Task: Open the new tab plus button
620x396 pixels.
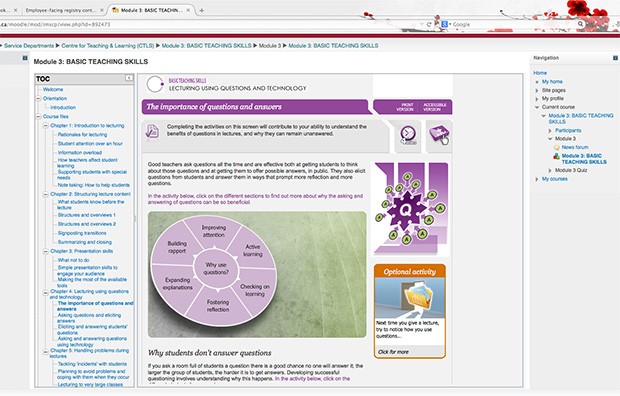Action: 202,10
